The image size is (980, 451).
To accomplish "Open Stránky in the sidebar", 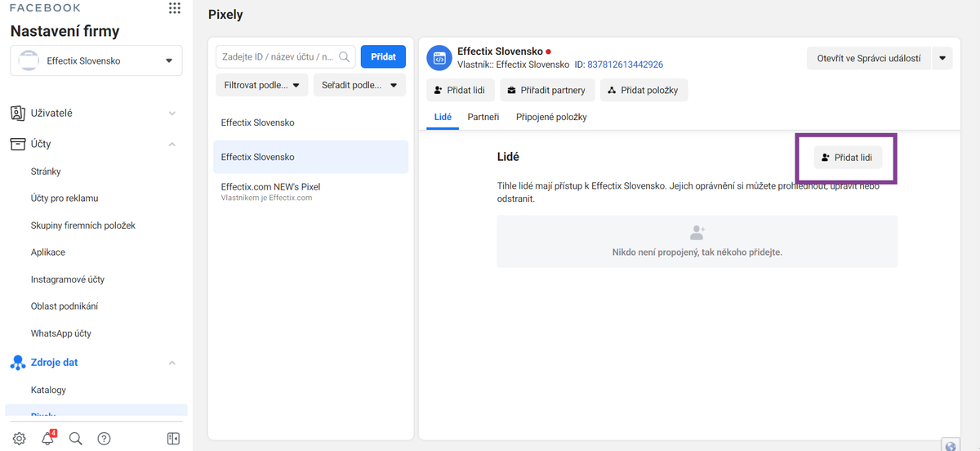I will click(x=46, y=172).
